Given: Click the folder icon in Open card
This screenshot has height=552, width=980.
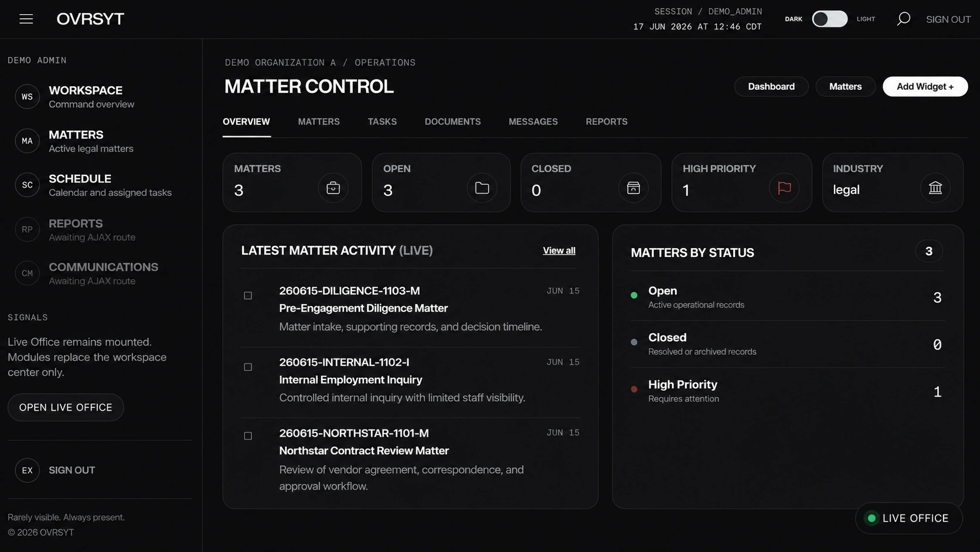Looking at the screenshot, I should coord(482,188).
